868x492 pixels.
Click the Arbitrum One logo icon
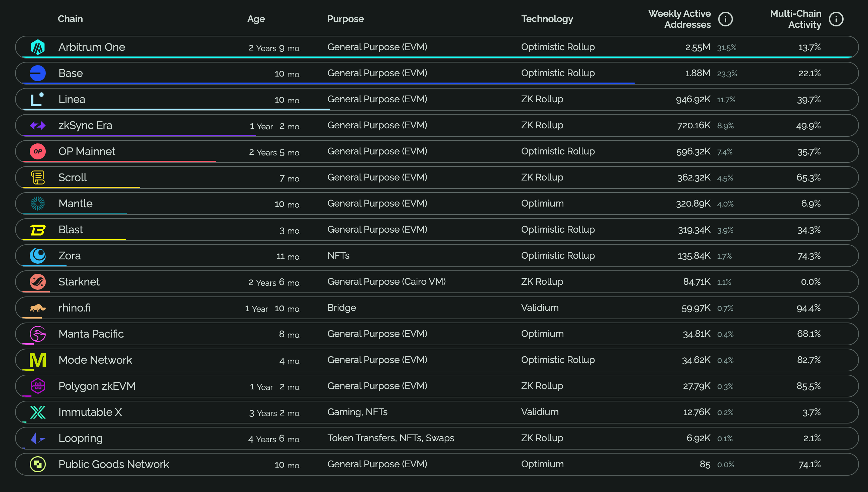pyautogui.click(x=37, y=47)
